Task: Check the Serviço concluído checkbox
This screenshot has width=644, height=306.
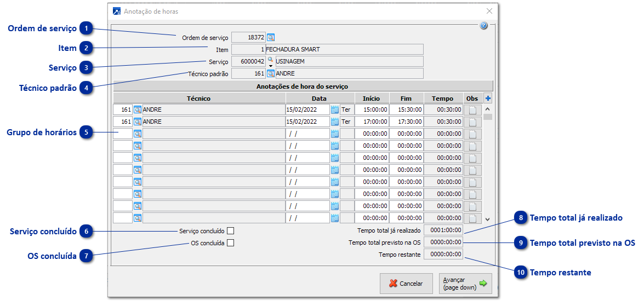Action: coord(231,231)
